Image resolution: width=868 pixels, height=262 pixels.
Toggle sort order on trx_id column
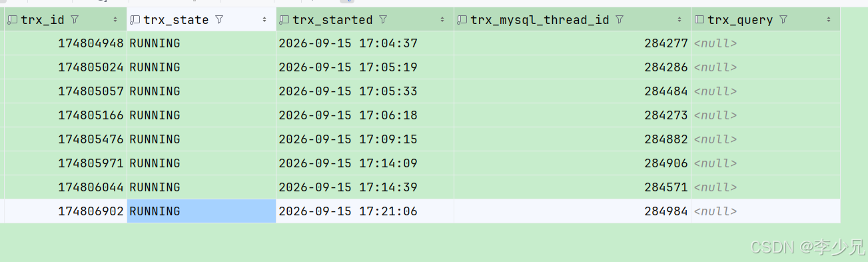pos(116,20)
